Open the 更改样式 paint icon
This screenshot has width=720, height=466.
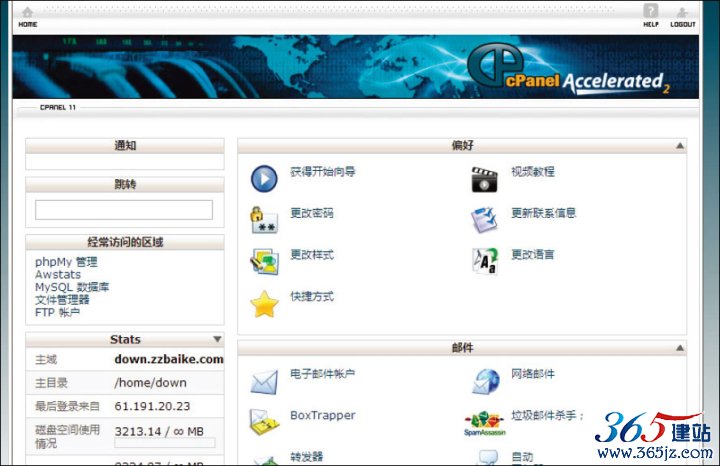coord(264,261)
